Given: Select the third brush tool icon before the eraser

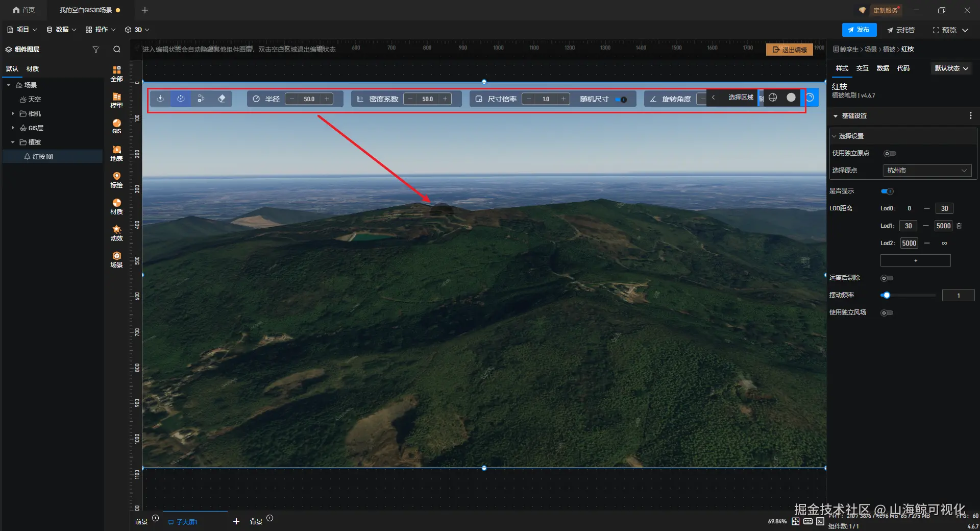Looking at the screenshot, I should 201,99.
